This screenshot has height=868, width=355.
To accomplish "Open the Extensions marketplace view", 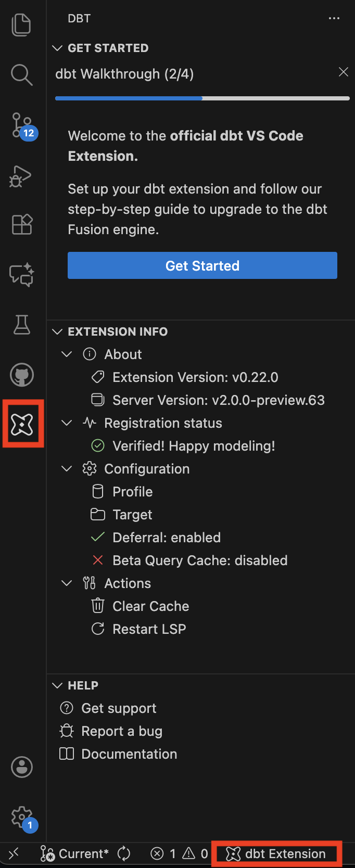I will point(21,224).
